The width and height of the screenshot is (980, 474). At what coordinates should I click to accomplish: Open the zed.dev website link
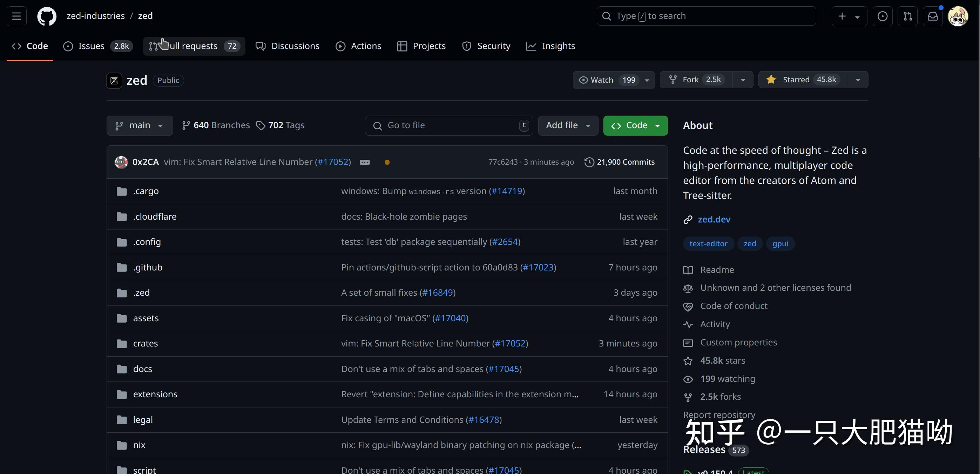tap(714, 219)
